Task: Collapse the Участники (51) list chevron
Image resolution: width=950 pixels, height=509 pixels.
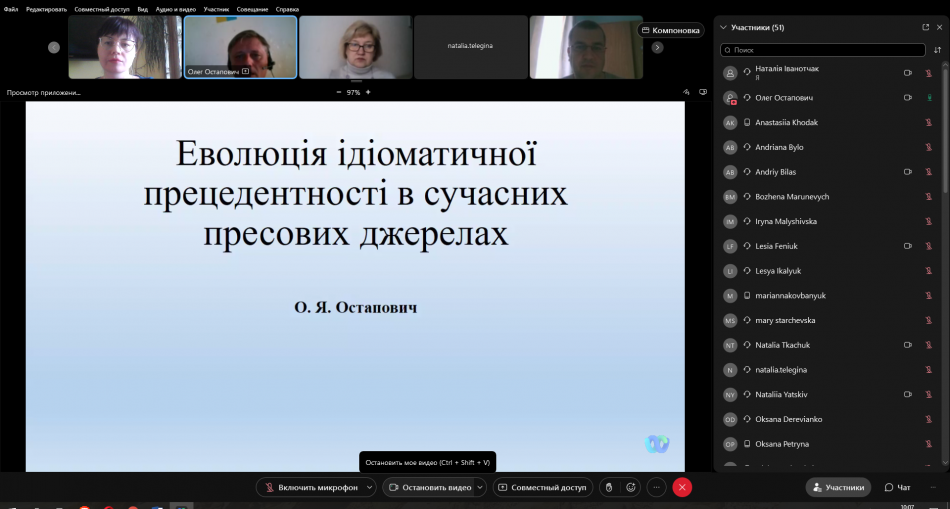Action: click(722, 27)
